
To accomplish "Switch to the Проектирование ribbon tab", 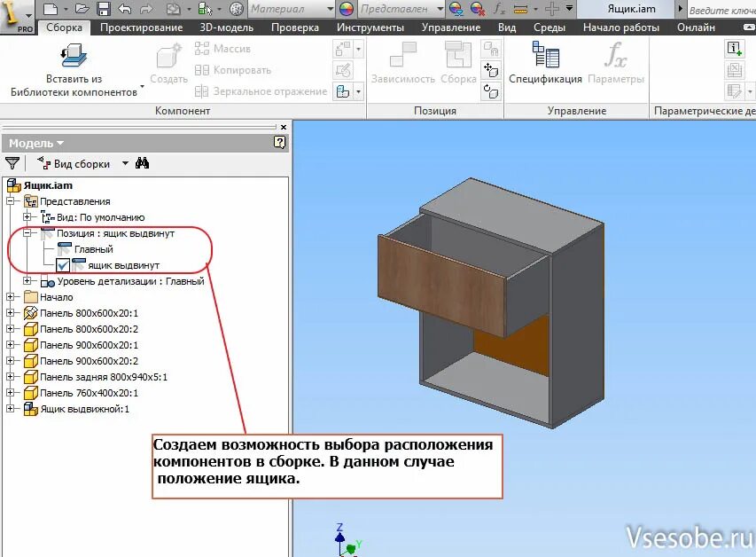I will coord(141,27).
